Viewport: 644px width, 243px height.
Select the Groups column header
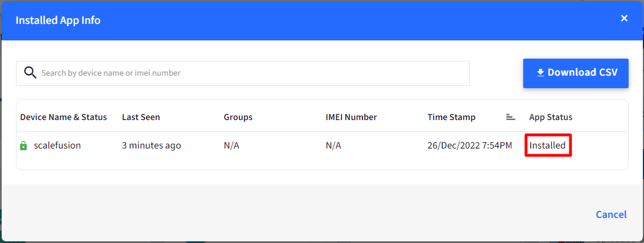point(238,117)
